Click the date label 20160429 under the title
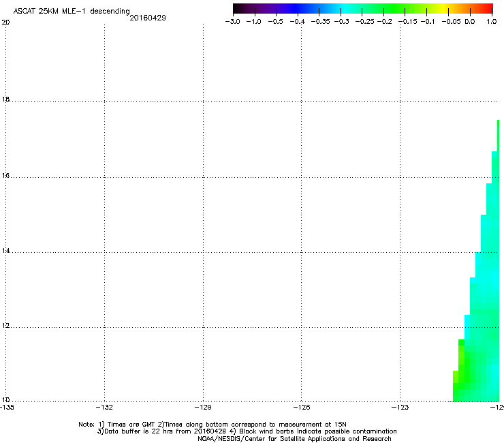The width and height of the screenshot is (504, 443). tap(148, 18)
